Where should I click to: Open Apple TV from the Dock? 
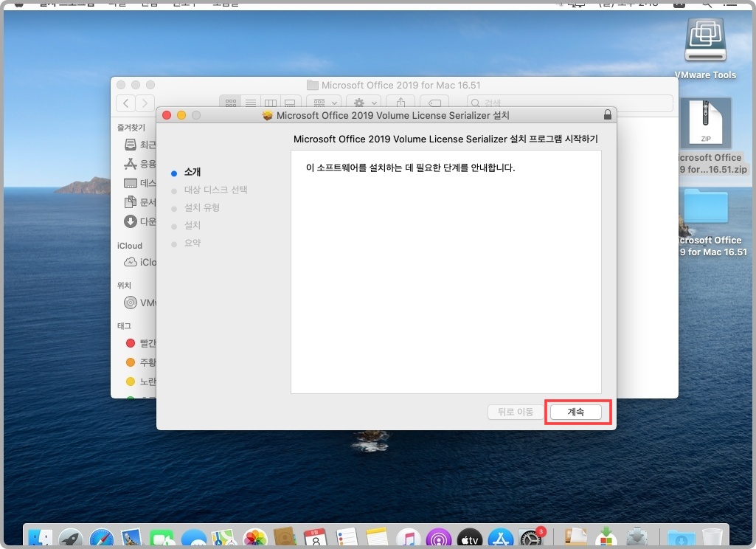click(x=469, y=538)
